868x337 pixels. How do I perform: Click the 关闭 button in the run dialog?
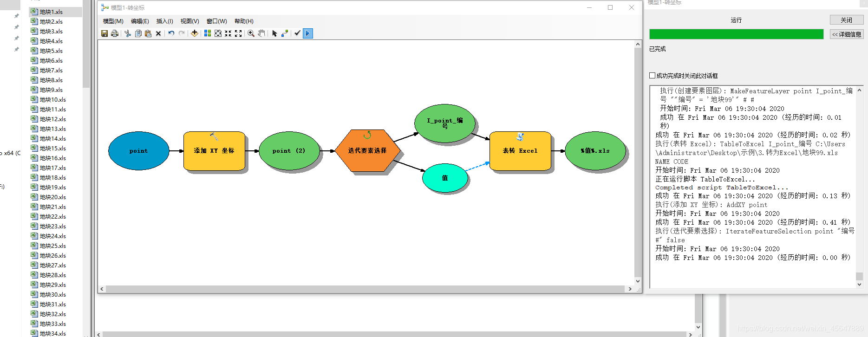[x=847, y=20]
